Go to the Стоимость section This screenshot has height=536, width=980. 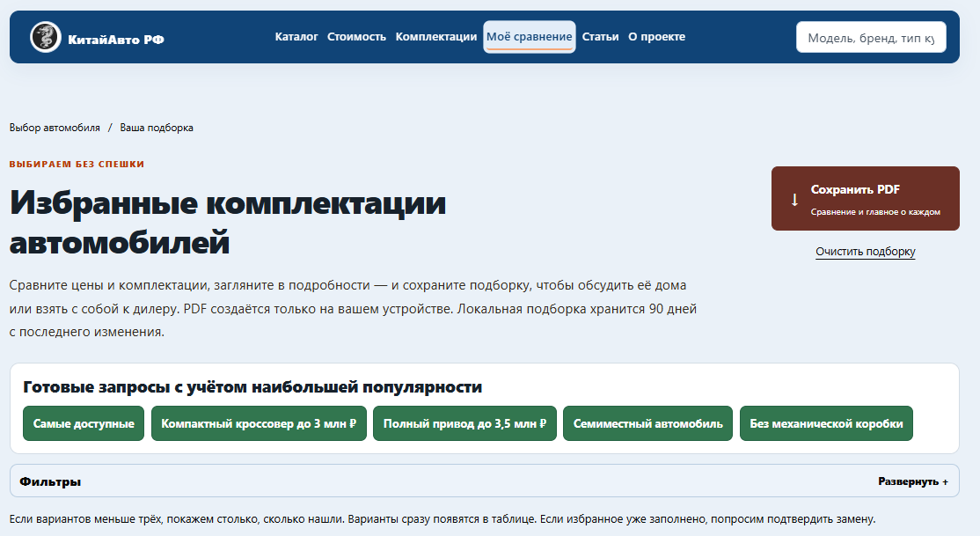click(x=356, y=37)
